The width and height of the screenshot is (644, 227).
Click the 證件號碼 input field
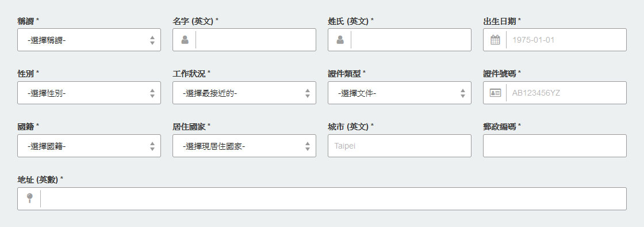pos(566,93)
